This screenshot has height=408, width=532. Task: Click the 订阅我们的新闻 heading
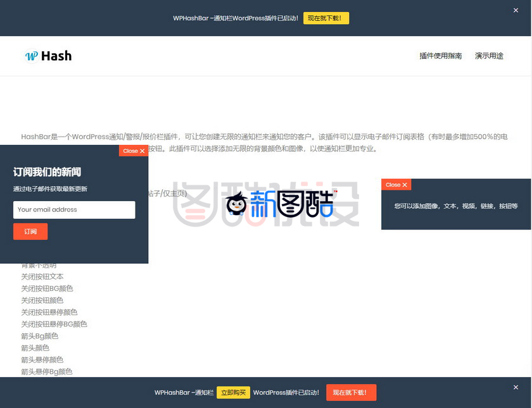pyautogui.click(x=47, y=172)
